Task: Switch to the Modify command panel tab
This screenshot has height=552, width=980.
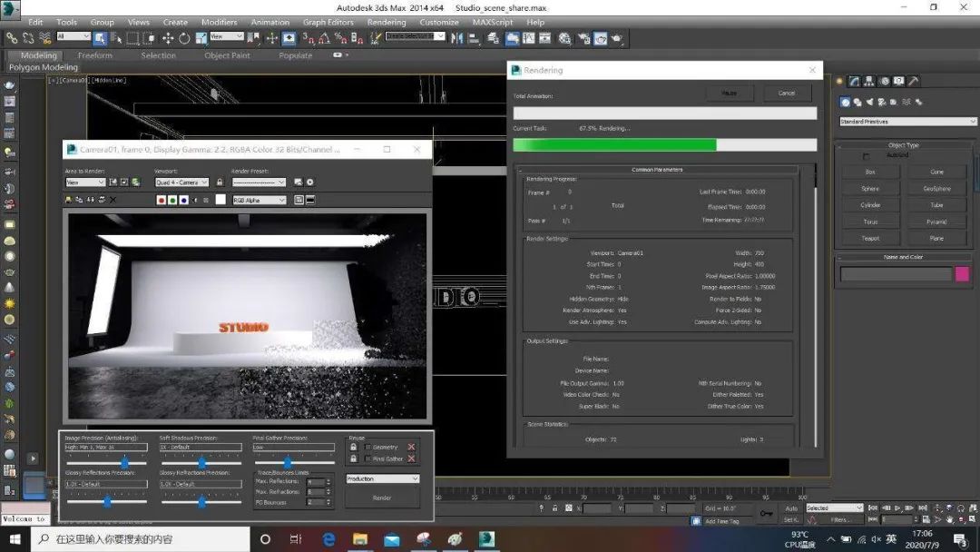Action: (855, 82)
